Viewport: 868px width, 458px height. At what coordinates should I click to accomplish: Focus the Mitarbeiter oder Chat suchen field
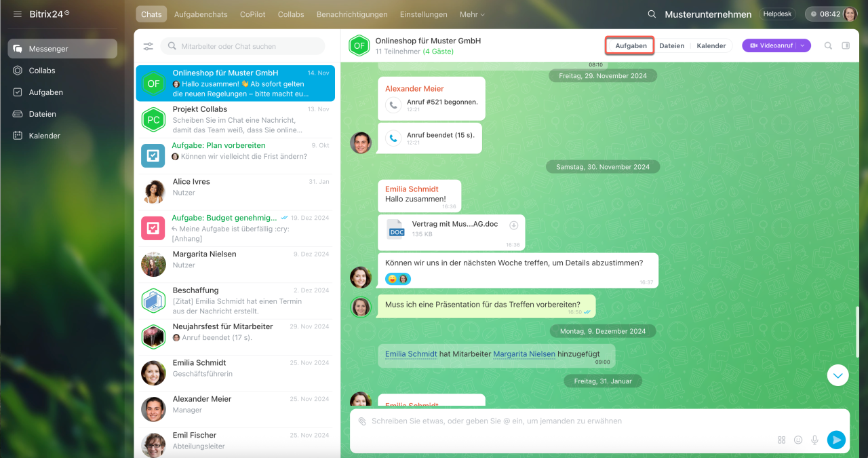point(243,46)
